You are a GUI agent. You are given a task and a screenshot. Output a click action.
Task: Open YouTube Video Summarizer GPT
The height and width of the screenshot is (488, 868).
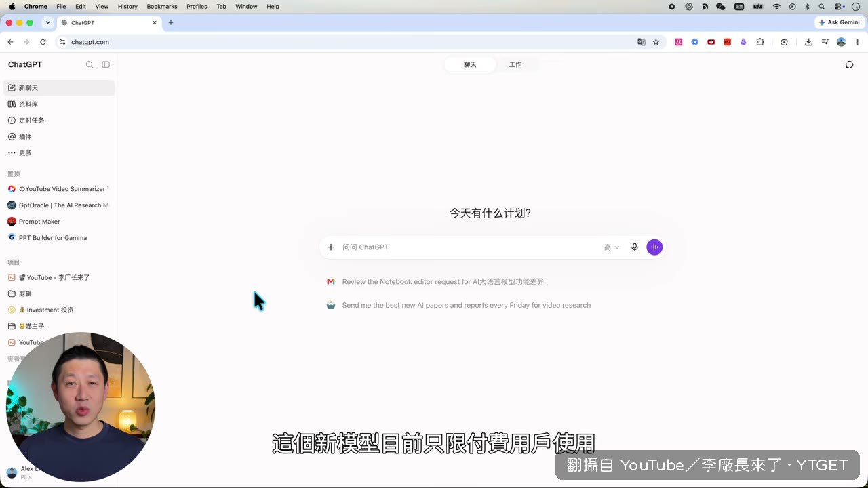click(x=59, y=189)
